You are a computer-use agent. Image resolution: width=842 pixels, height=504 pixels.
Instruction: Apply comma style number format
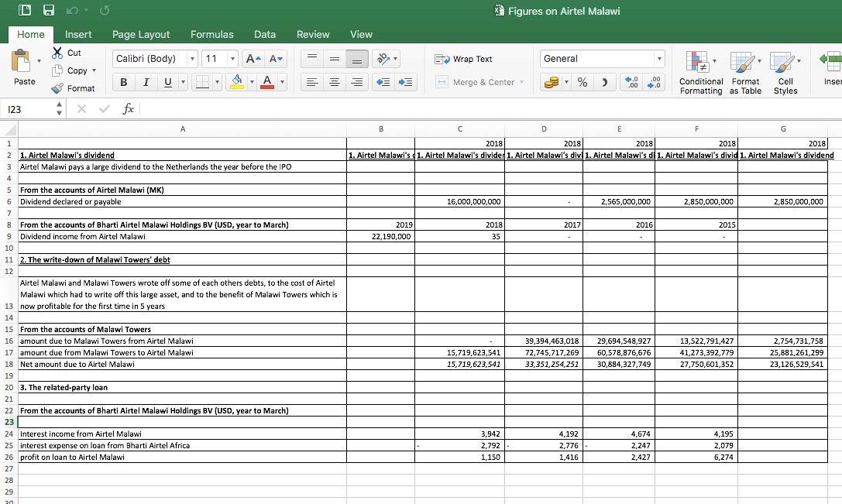click(x=605, y=82)
